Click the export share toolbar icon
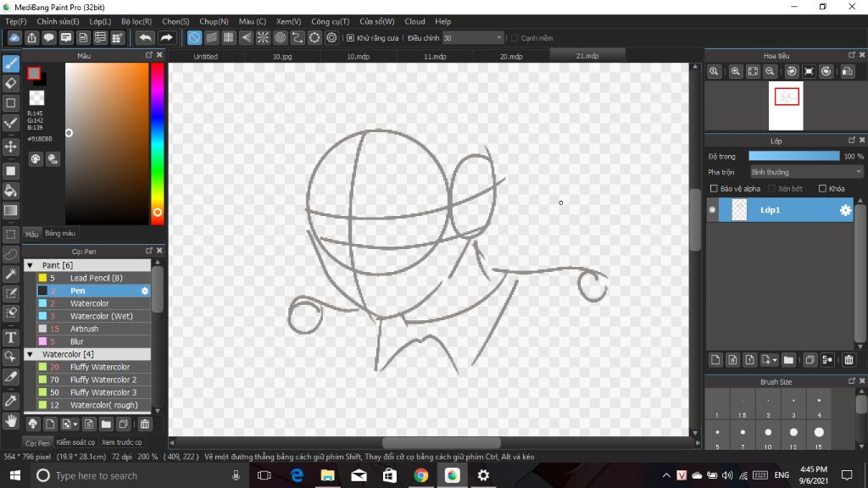 31,37
